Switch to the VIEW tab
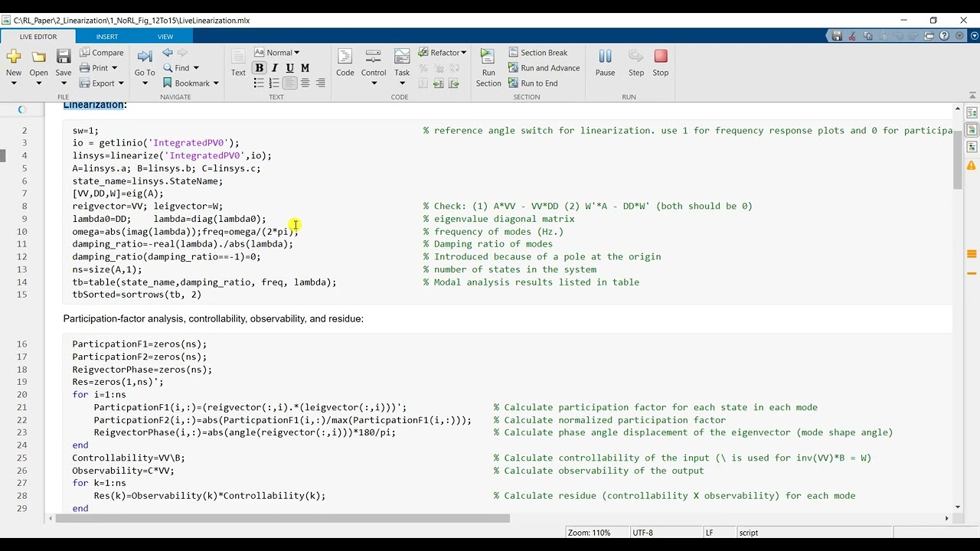 [165, 37]
